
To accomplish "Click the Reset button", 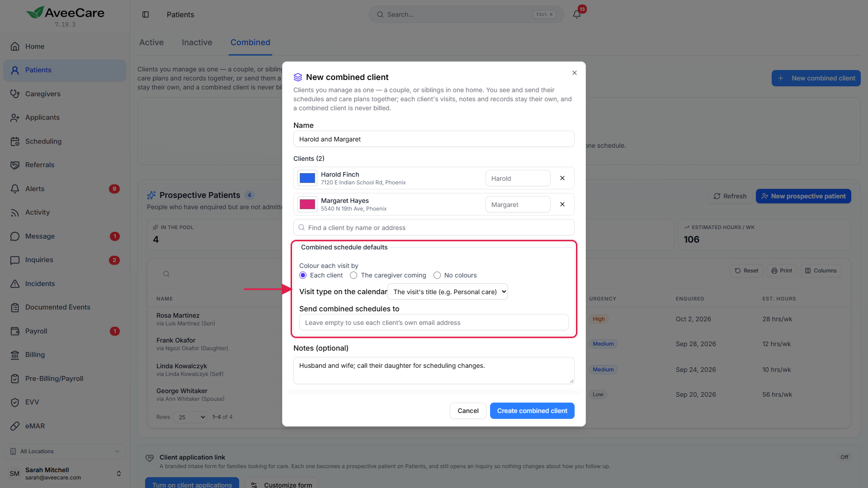I will (x=746, y=271).
